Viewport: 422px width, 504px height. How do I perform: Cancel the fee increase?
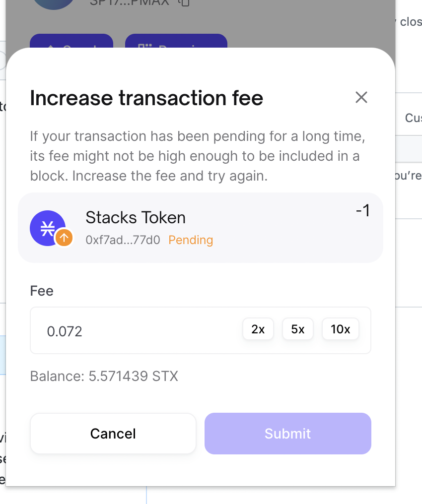pyautogui.click(x=113, y=433)
